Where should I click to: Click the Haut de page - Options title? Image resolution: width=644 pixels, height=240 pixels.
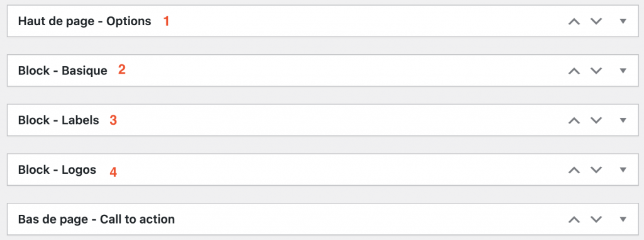85,21
